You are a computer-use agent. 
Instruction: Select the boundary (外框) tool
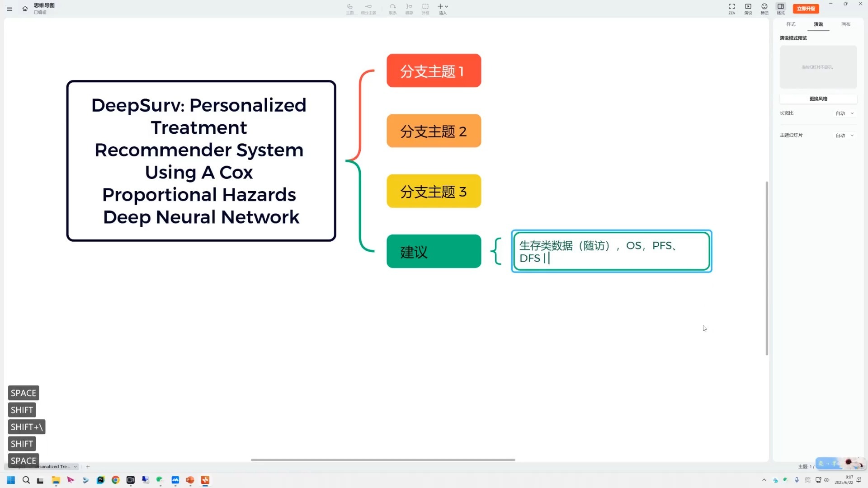[425, 9]
